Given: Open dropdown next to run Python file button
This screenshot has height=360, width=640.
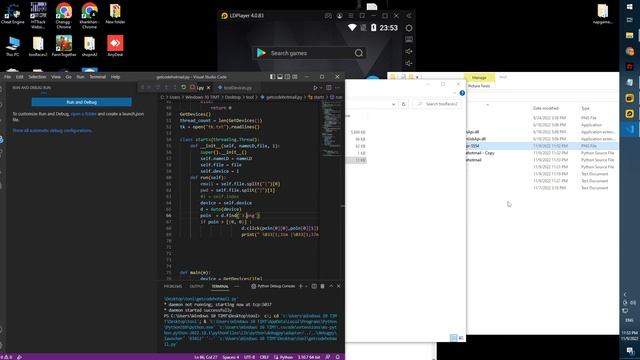Looking at the screenshot, I should tap(321, 87).
